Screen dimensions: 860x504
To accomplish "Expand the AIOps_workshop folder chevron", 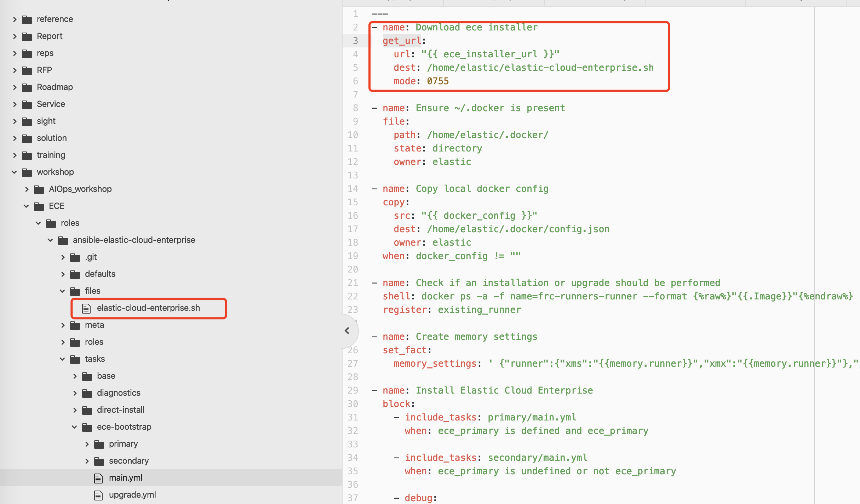I will click(x=27, y=189).
